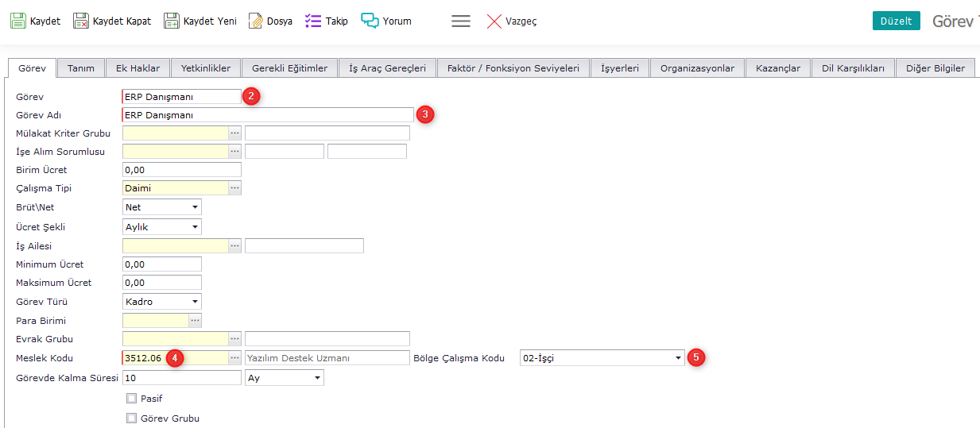
Task: Toggle the Görev Grubu checkbox
Action: pyautogui.click(x=132, y=418)
